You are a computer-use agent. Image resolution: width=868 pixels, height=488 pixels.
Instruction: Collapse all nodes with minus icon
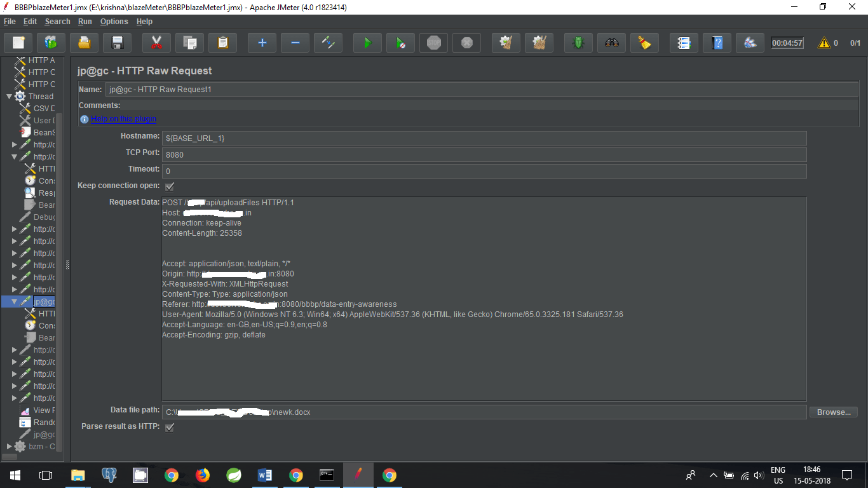point(295,43)
